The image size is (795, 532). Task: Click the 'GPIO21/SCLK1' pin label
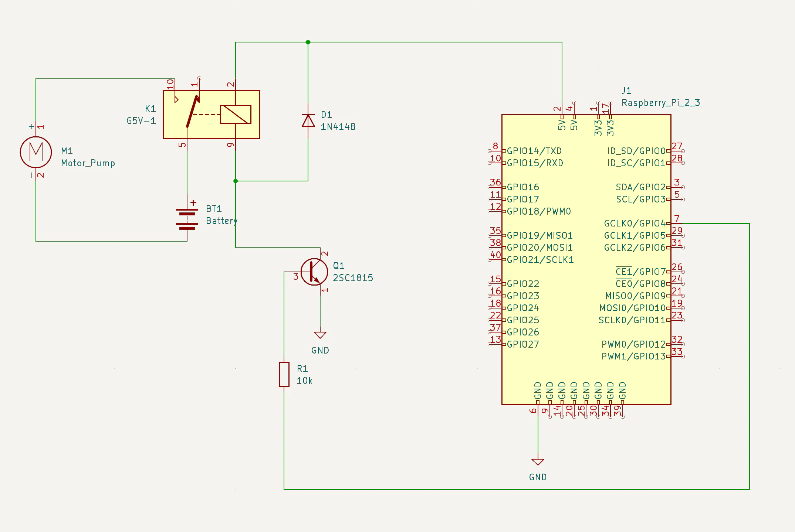pos(540,260)
